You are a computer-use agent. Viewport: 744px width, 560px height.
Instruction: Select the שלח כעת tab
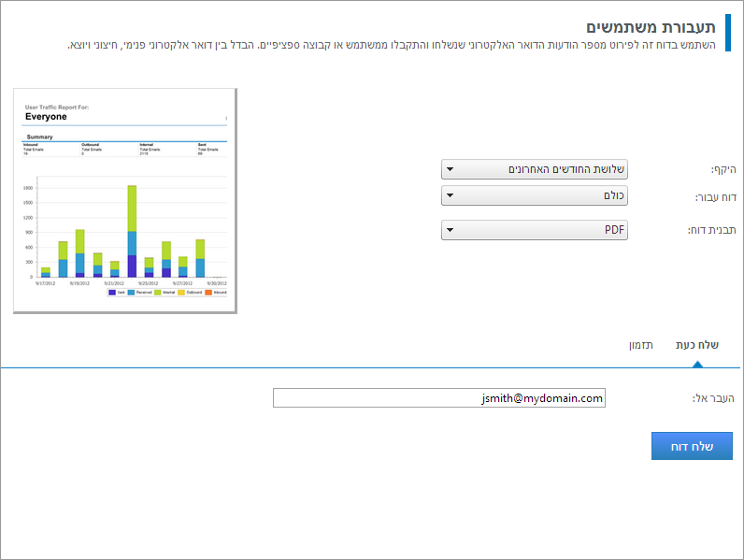[x=696, y=345]
